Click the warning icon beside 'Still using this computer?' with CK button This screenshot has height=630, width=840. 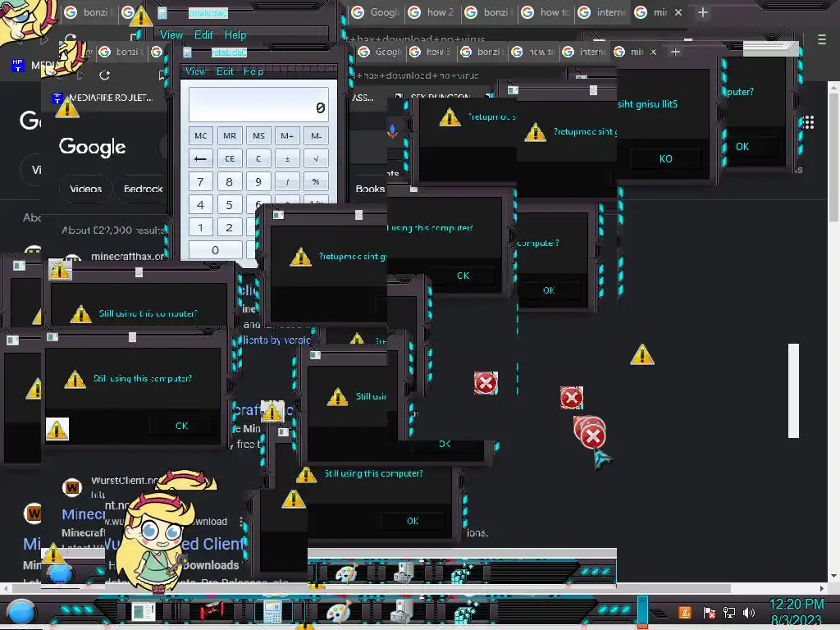point(75,379)
